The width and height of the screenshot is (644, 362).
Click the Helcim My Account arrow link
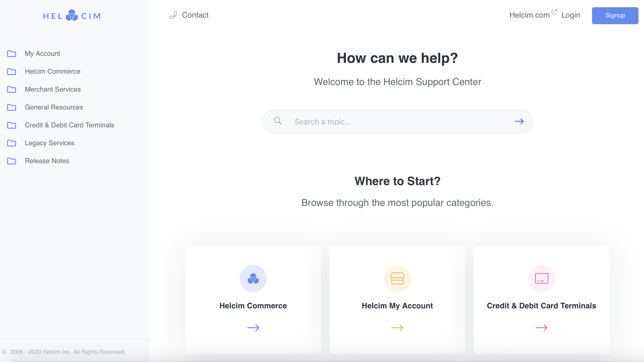(397, 327)
